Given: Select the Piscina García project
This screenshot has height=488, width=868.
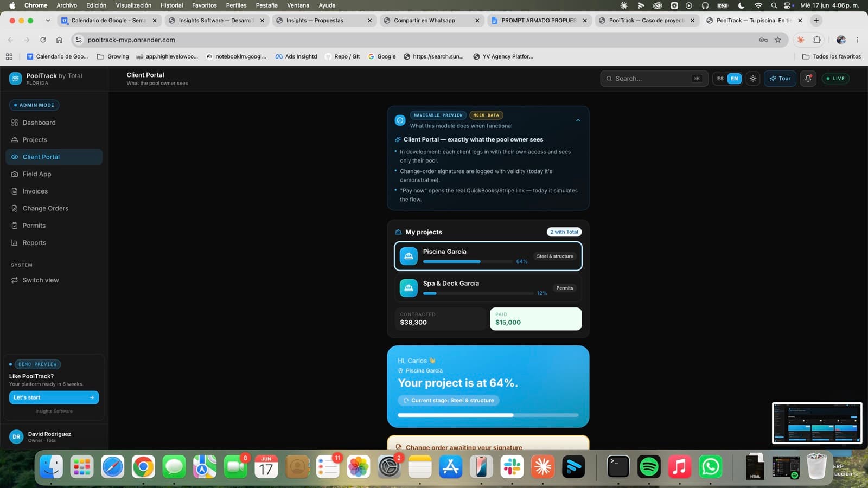Looking at the screenshot, I should (x=488, y=256).
